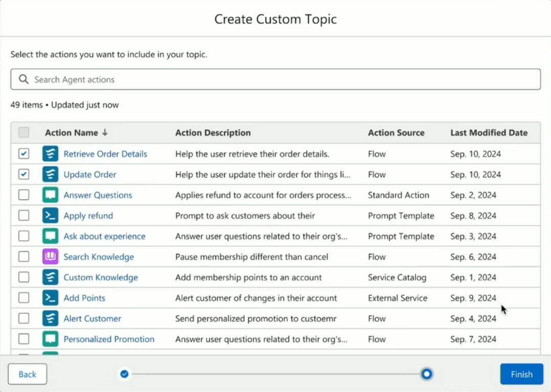The image size is (551, 392).
Task: Toggle the select-all checkbox in table header
Action: [24, 133]
